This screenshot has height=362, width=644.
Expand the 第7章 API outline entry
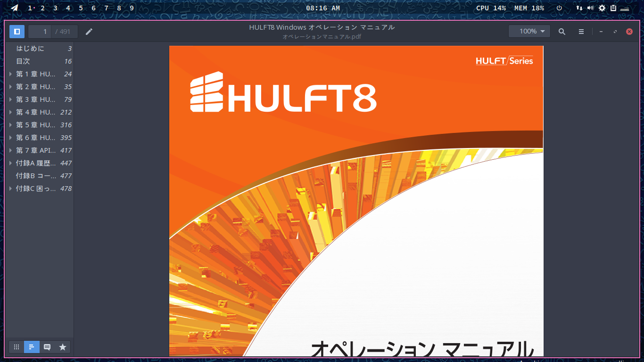point(11,150)
